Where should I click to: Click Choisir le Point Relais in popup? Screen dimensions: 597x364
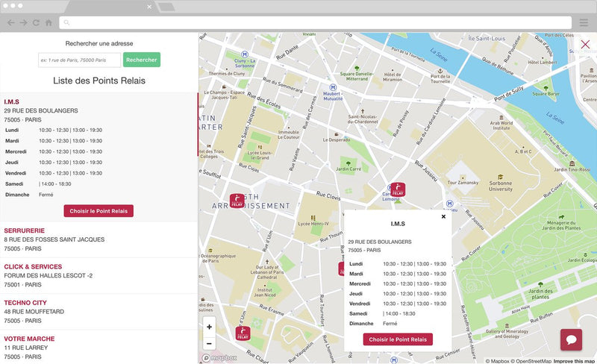tap(398, 339)
